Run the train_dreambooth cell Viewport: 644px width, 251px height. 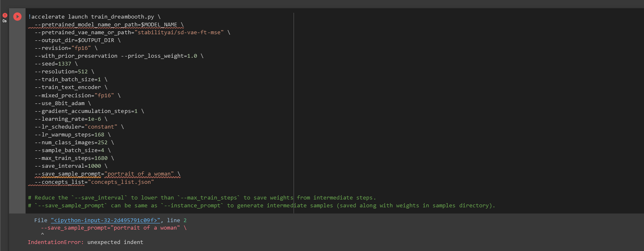coord(17,16)
